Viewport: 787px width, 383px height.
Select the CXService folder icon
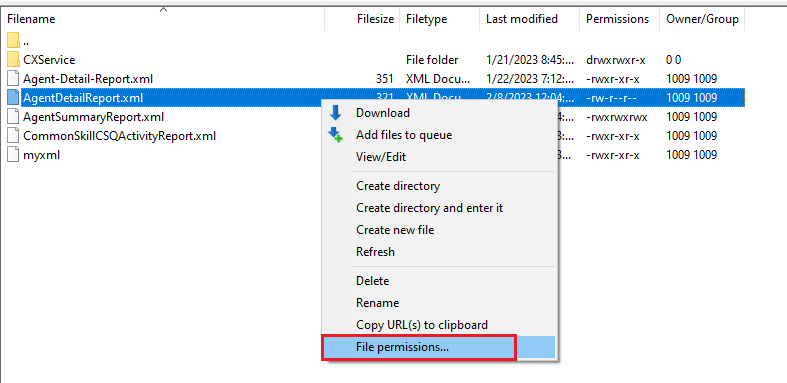(x=13, y=60)
